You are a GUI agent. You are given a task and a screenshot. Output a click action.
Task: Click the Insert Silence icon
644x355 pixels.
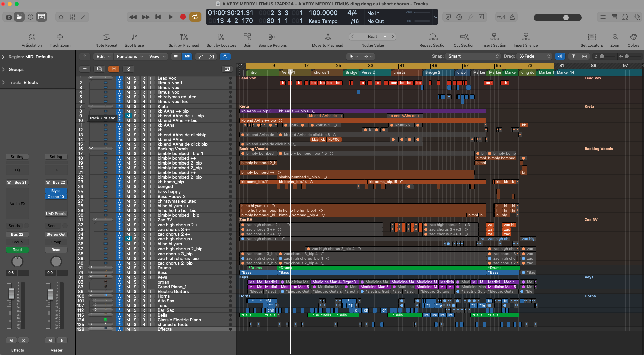click(x=526, y=37)
